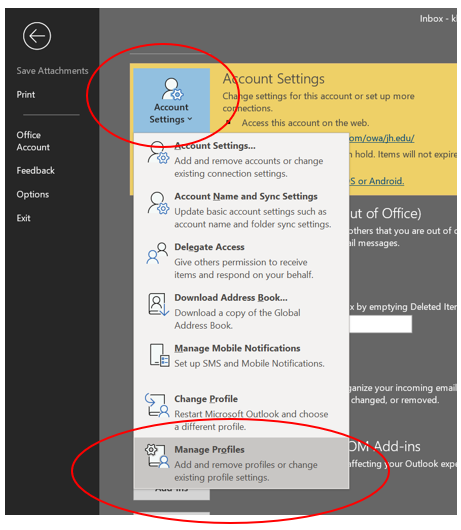The image size is (461, 530).
Task: Click the Account Name and Sync Settings icon
Action: 158,203
